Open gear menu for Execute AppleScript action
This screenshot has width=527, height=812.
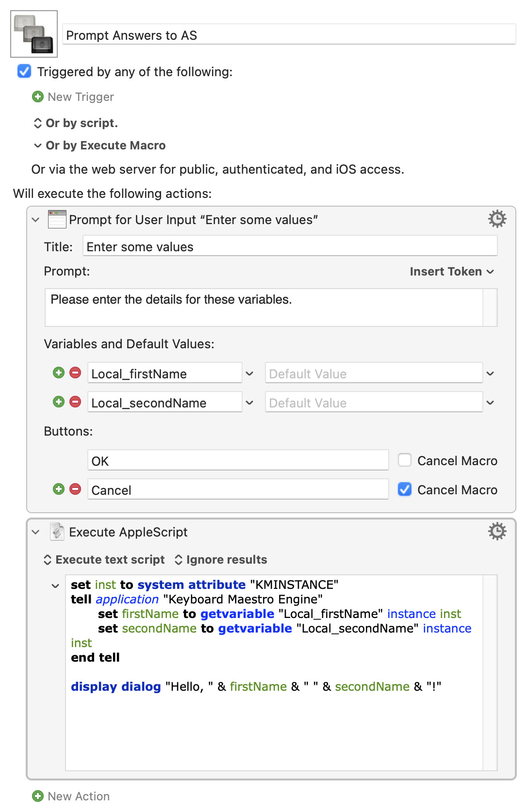coord(497,532)
